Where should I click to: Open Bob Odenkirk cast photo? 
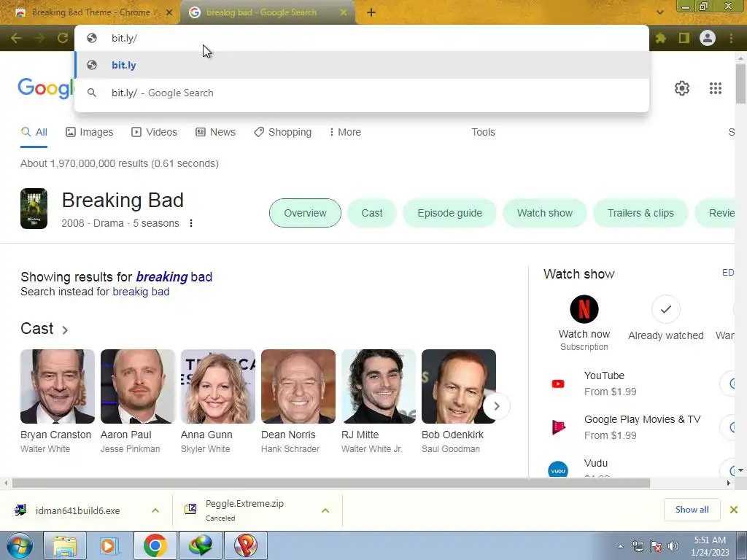459,386
